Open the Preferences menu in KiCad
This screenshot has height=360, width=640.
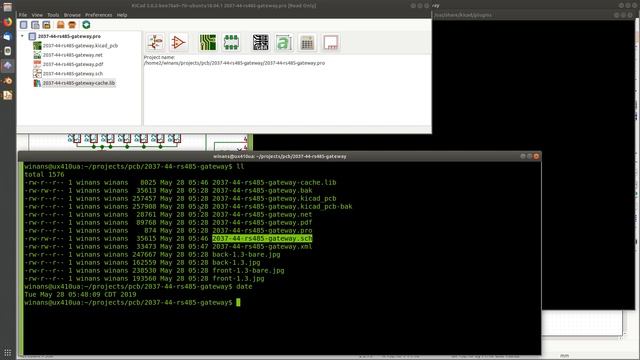(98, 15)
